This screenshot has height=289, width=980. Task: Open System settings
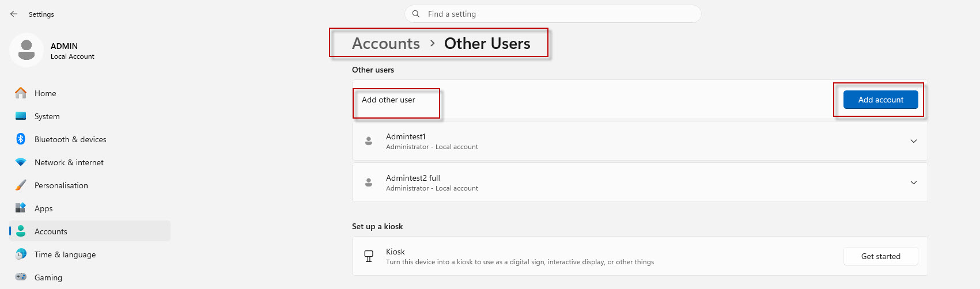(x=90, y=116)
